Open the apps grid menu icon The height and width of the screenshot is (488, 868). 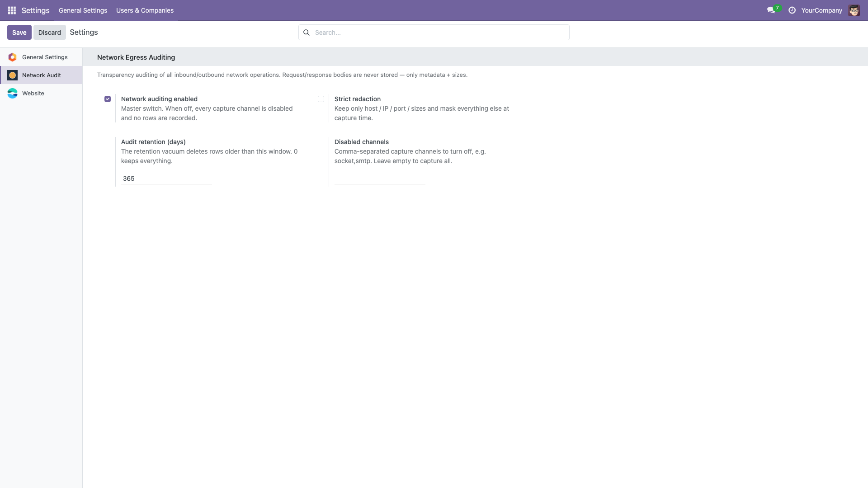click(x=12, y=10)
